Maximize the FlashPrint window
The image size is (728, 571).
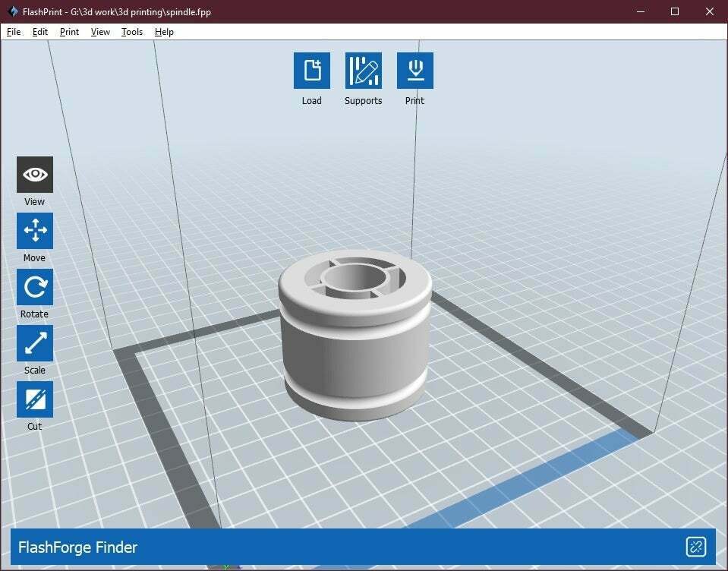pos(675,11)
